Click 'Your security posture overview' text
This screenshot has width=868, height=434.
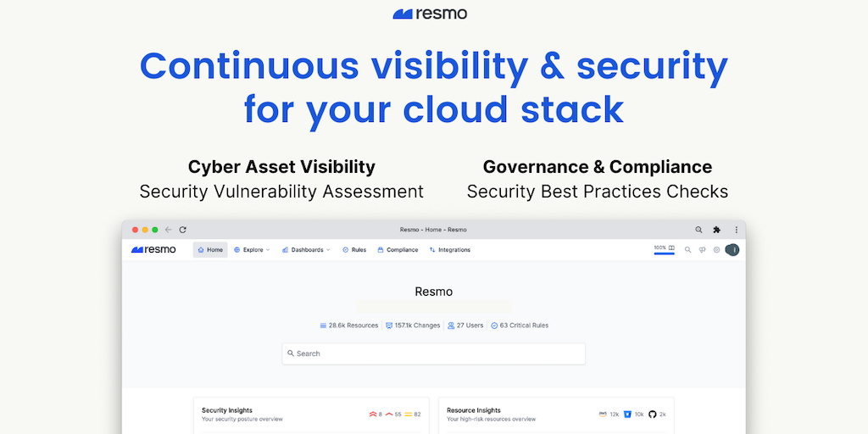click(242, 419)
